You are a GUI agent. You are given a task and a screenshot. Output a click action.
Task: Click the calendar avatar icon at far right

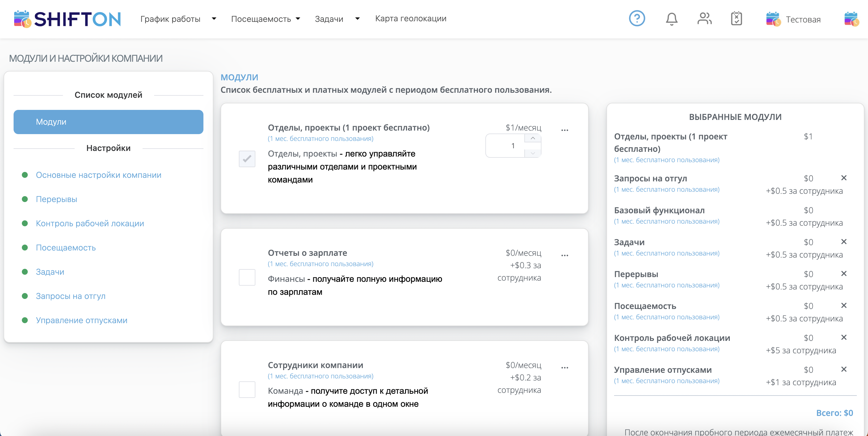pos(851,19)
